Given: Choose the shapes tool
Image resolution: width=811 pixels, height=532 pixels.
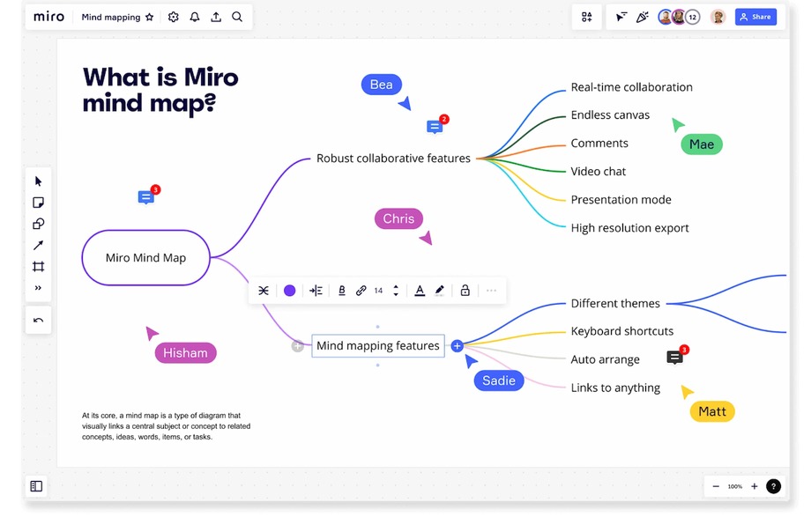Looking at the screenshot, I should [38, 224].
